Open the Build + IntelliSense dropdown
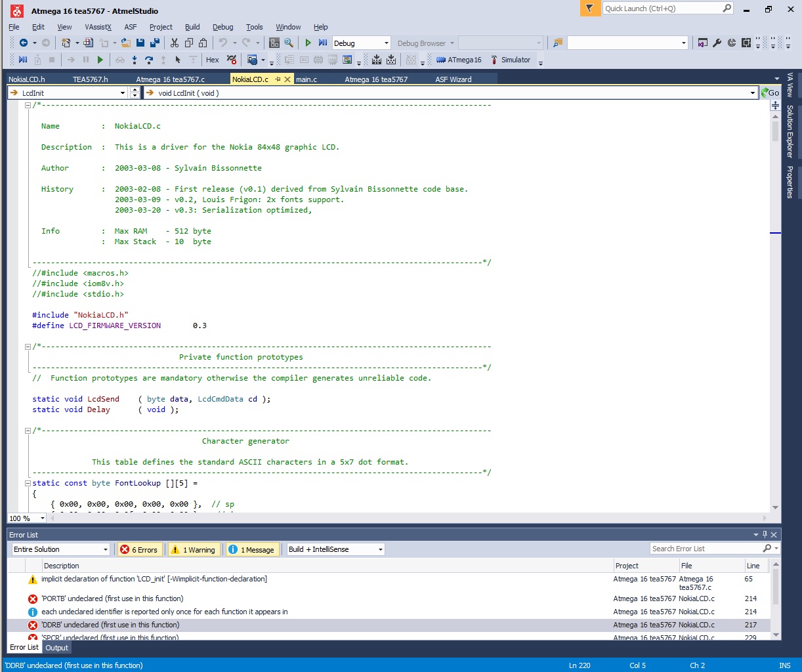 [380, 550]
